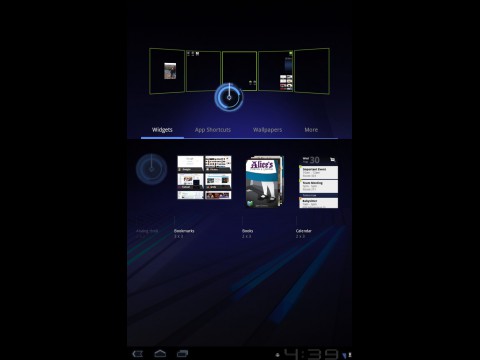
Task: Click the battery status icon
Action: (350, 355)
